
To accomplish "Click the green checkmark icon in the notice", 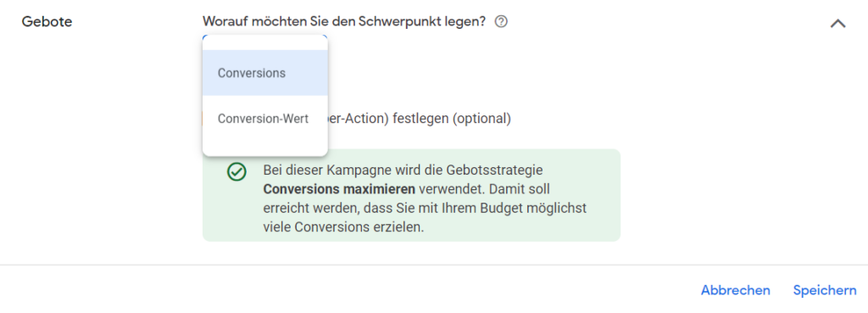I will [236, 171].
